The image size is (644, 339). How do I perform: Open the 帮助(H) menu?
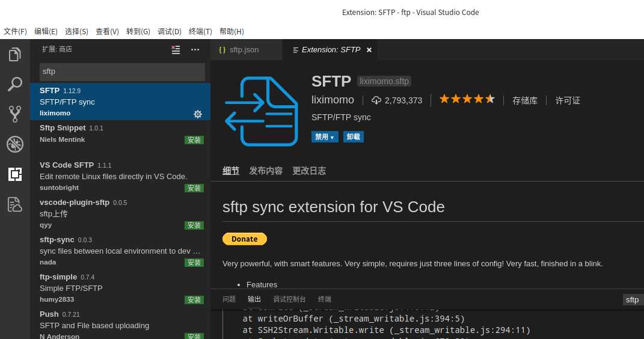(232, 32)
